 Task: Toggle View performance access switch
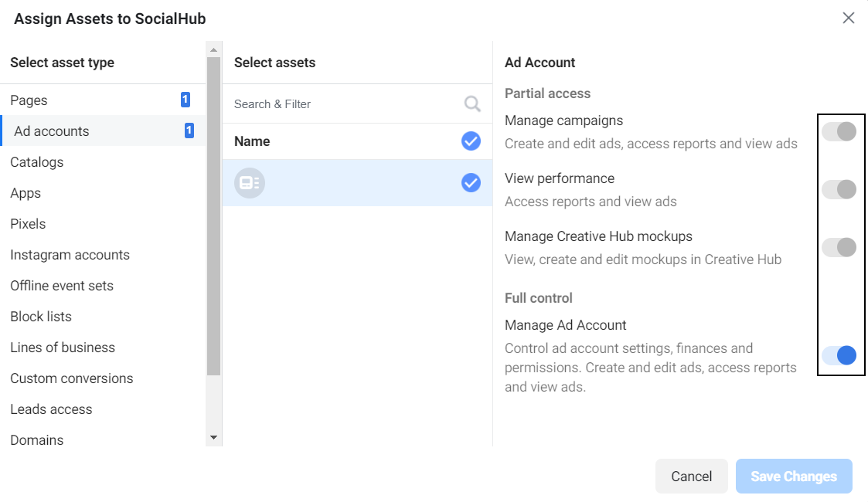click(839, 190)
